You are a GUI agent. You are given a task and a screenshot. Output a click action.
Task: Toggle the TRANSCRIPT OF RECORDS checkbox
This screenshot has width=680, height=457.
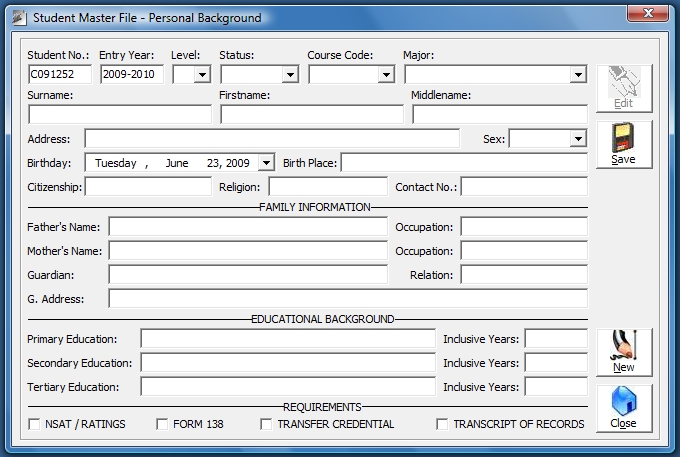pyautogui.click(x=442, y=424)
